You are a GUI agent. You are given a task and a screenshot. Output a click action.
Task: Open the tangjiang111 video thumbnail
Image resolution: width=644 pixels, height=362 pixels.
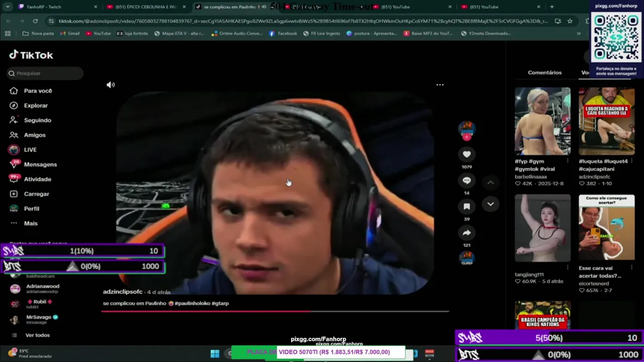point(542,228)
